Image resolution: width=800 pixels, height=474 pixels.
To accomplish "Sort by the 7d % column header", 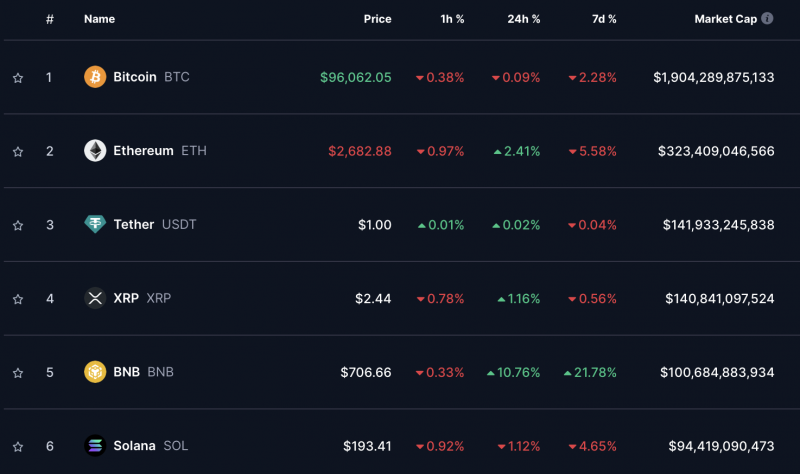I will pyautogui.click(x=604, y=19).
